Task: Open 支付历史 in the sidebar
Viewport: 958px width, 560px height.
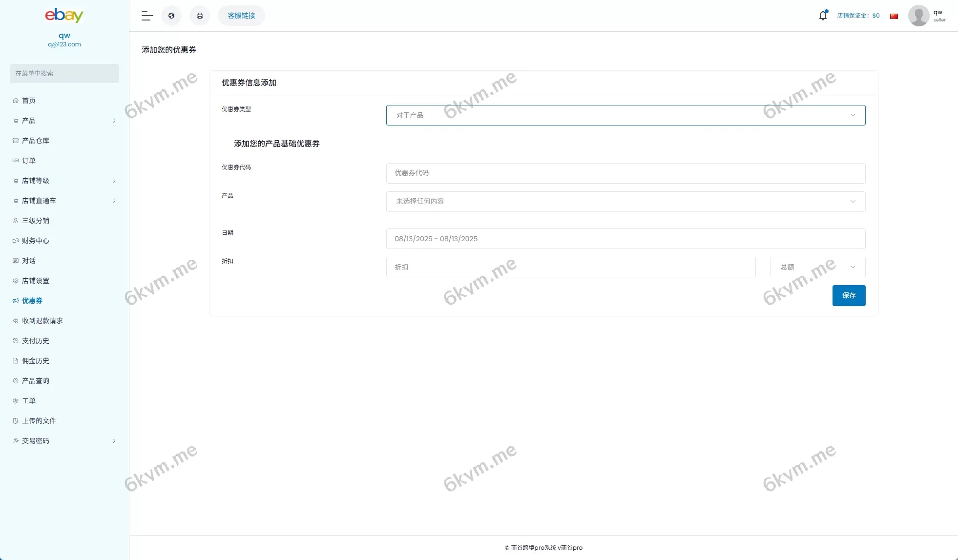Action: [x=35, y=340]
